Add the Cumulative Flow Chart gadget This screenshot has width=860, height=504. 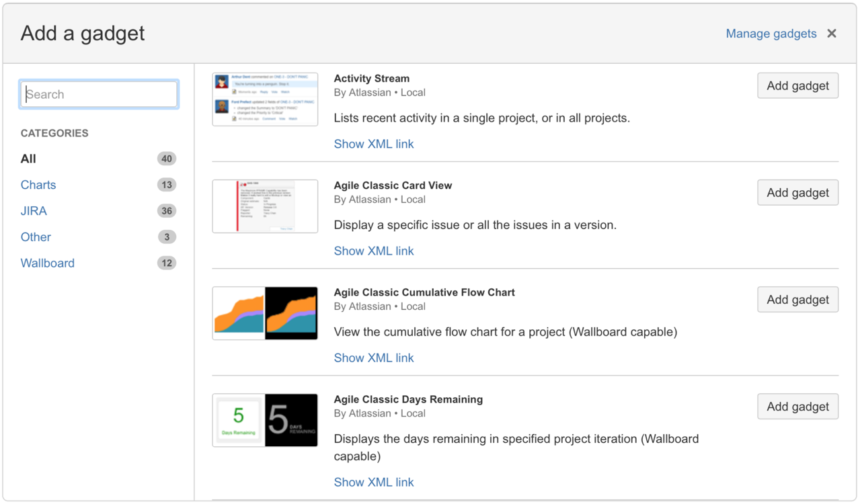797,299
